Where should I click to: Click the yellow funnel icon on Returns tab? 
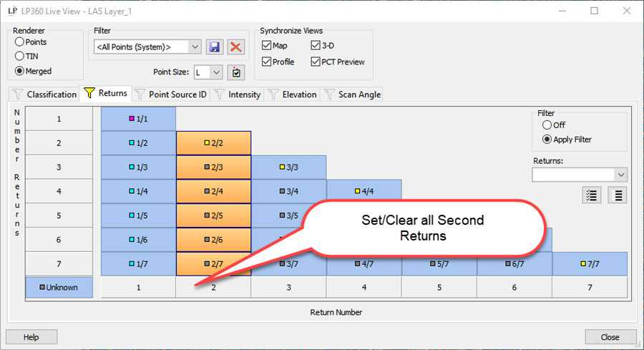89,93
